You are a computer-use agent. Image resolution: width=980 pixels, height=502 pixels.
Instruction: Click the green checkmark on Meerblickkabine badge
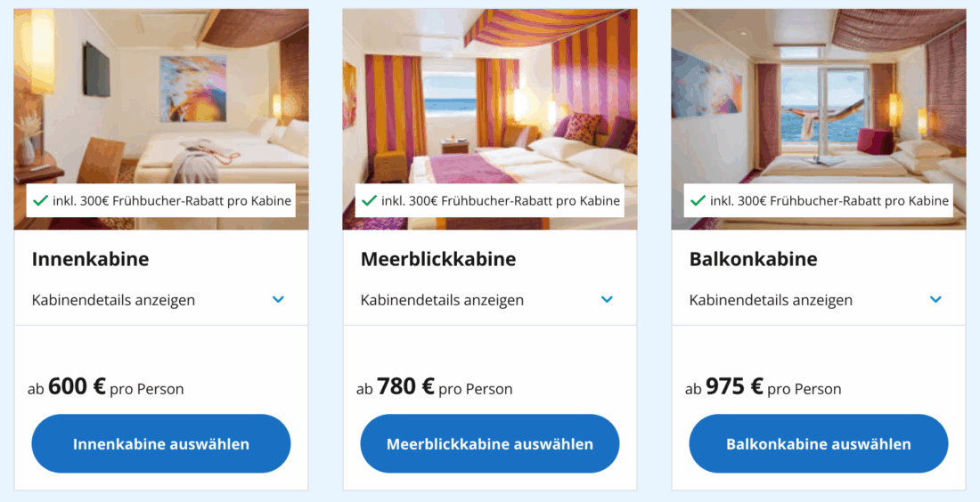pyautogui.click(x=369, y=201)
